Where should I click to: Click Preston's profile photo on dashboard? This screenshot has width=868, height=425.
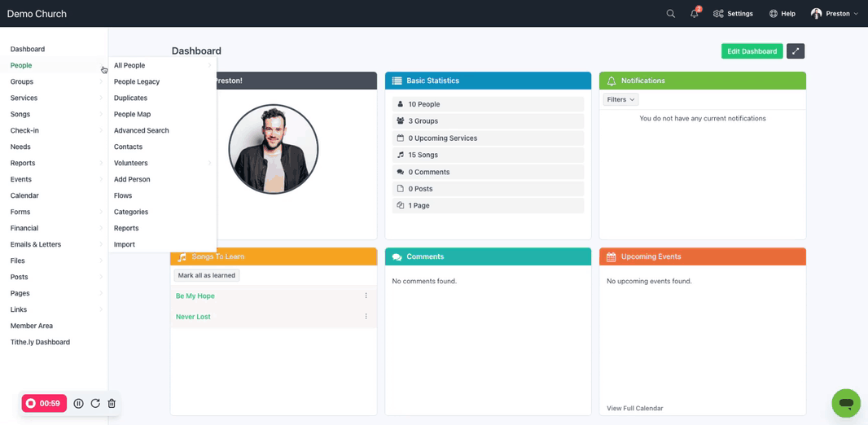click(273, 149)
